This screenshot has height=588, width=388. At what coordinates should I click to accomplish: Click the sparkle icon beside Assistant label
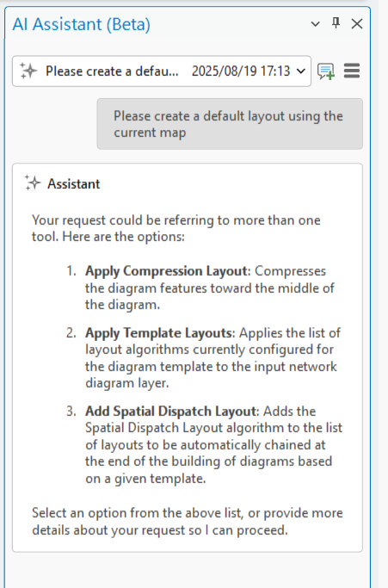coord(33,183)
